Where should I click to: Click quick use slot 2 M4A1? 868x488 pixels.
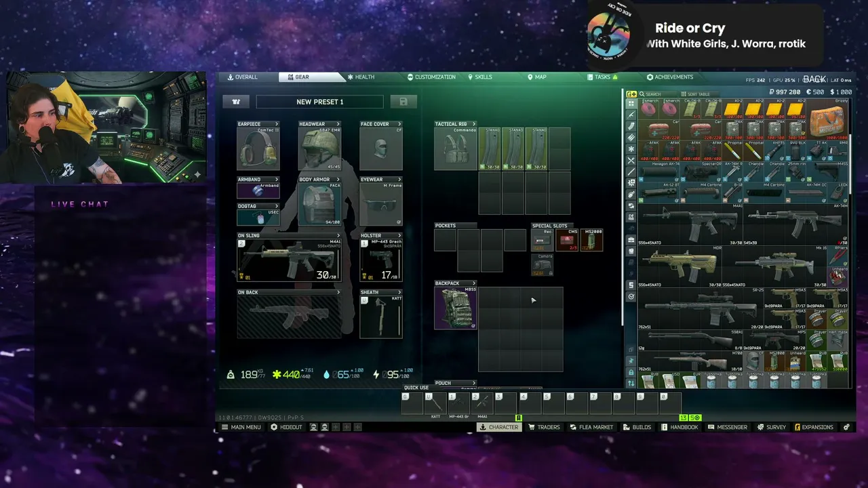click(483, 403)
